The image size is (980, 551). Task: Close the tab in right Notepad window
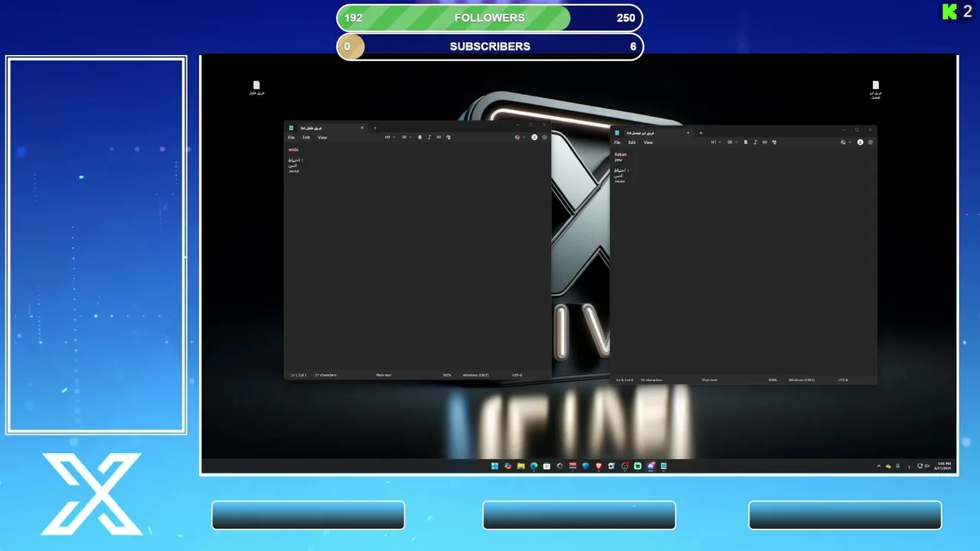688,132
